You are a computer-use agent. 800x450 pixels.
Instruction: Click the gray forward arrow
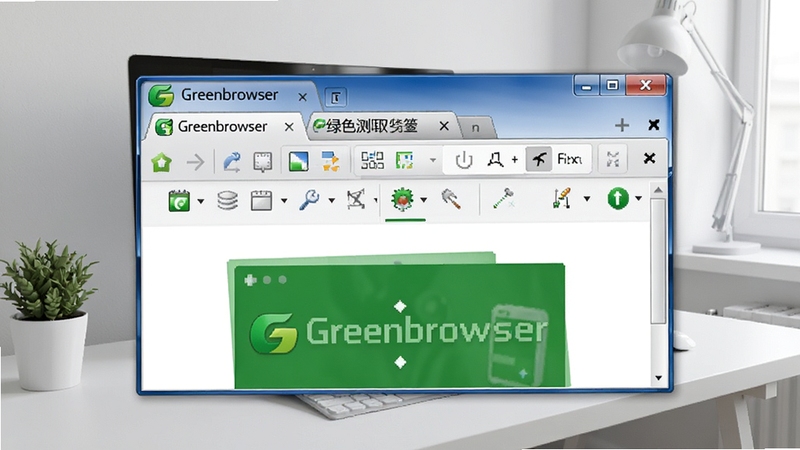[195, 163]
